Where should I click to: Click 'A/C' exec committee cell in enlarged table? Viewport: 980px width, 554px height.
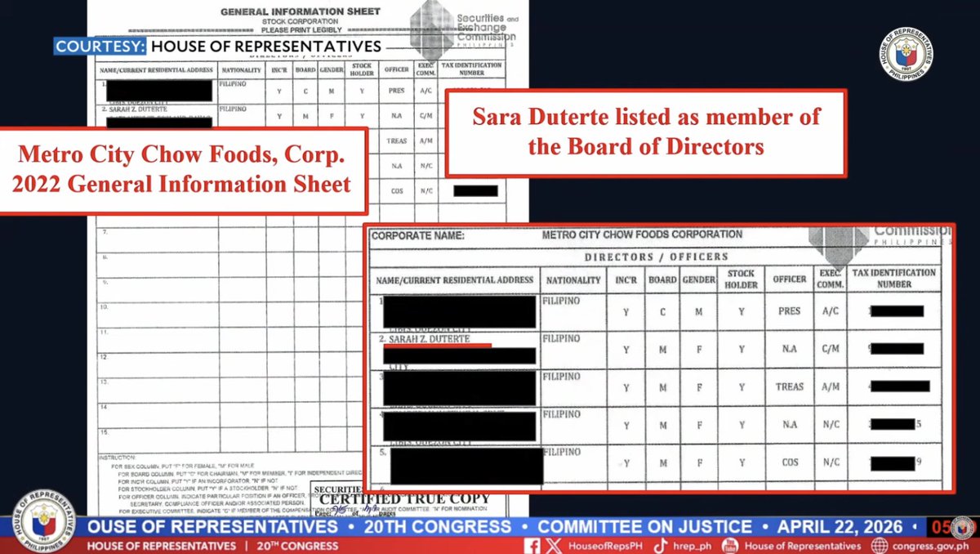pyautogui.click(x=830, y=311)
